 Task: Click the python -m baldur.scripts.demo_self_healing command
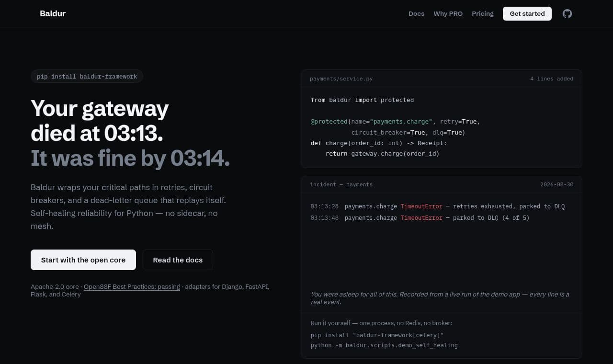tap(384, 345)
